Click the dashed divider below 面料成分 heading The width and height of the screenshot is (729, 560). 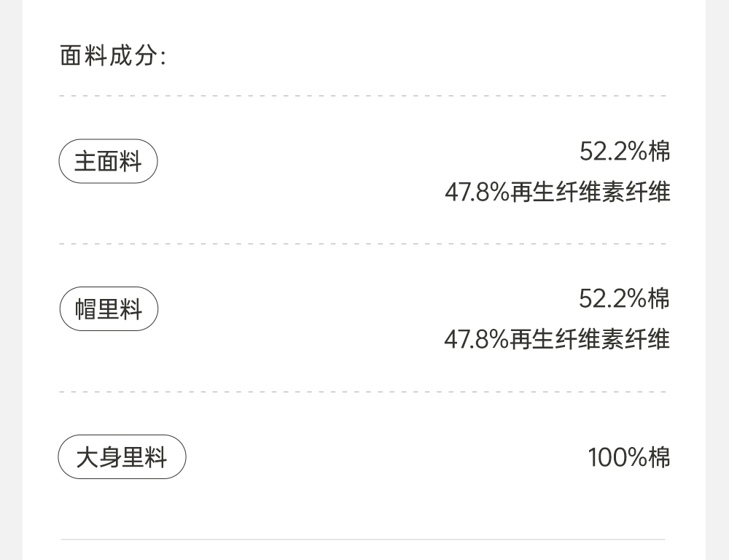363,96
